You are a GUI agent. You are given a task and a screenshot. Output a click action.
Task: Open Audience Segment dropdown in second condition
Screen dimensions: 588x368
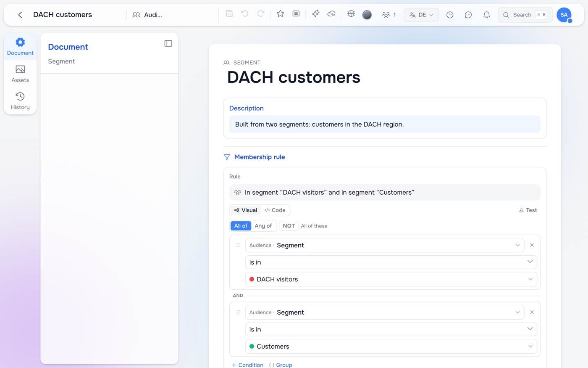pyautogui.click(x=385, y=312)
